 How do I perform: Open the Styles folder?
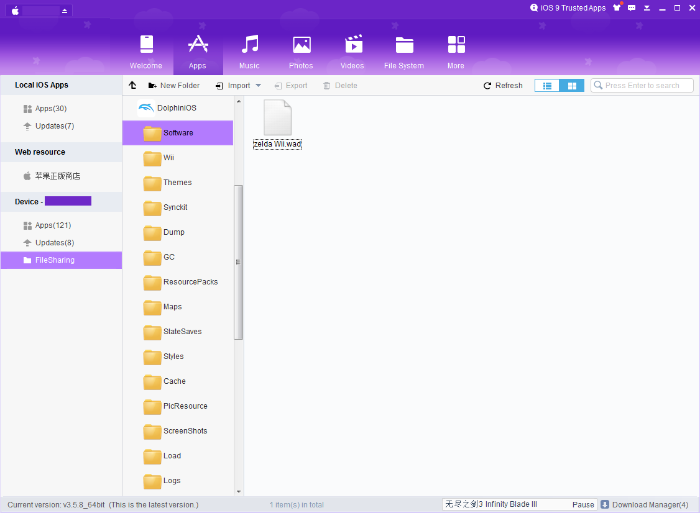[178, 356]
